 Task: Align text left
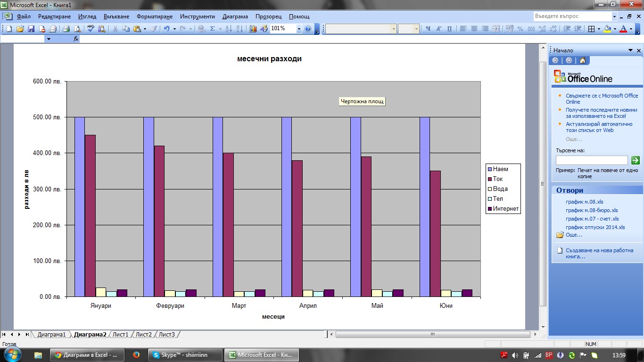click(463, 29)
